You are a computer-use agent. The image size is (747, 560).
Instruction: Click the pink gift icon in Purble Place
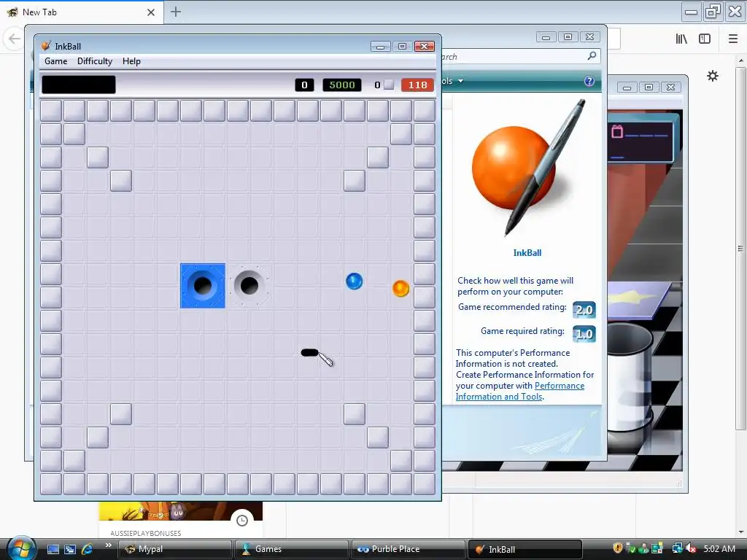pyautogui.click(x=617, y=131)
